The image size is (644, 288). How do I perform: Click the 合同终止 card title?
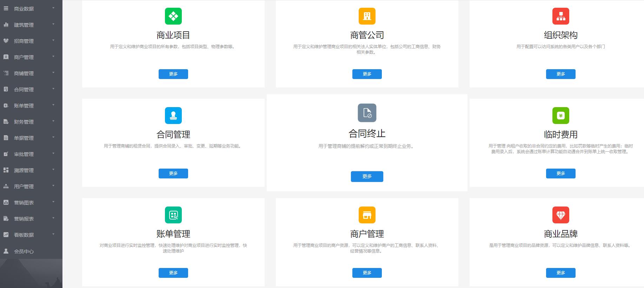(367, 133)
